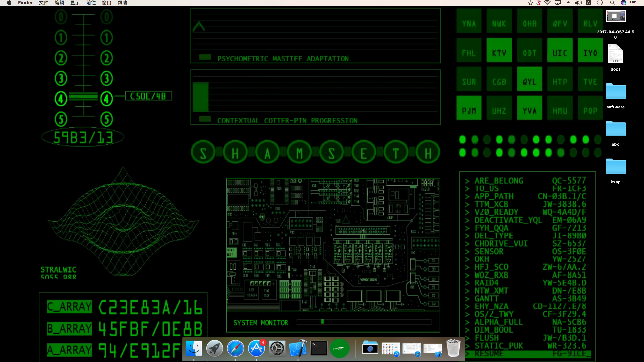Open the Apple menu
Image resolution: width=644 pixels, height=362 pixels.
9,3
